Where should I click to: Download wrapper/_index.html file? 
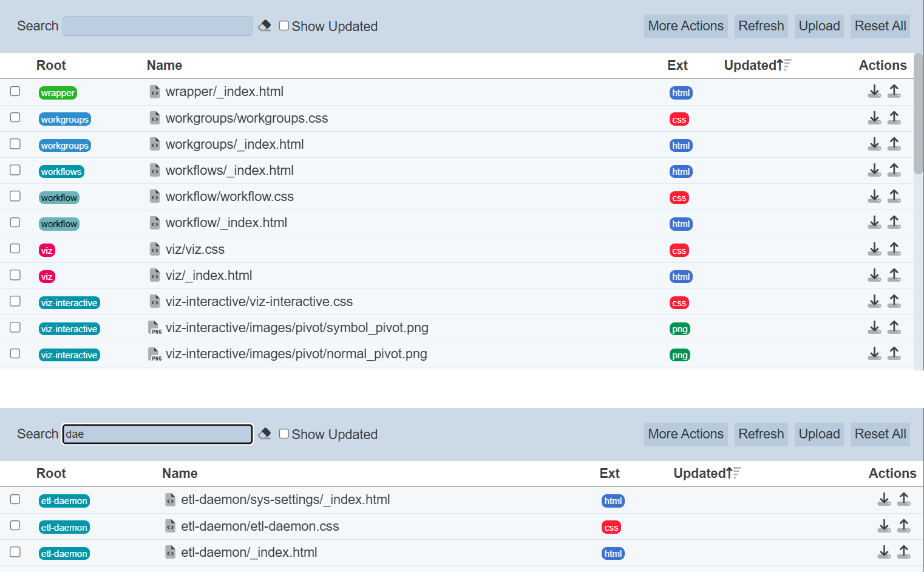874,92
